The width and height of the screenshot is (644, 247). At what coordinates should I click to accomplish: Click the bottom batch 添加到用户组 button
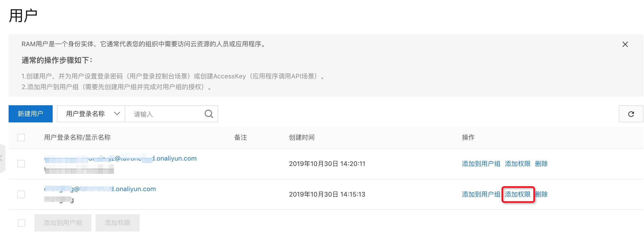[63, 223]
